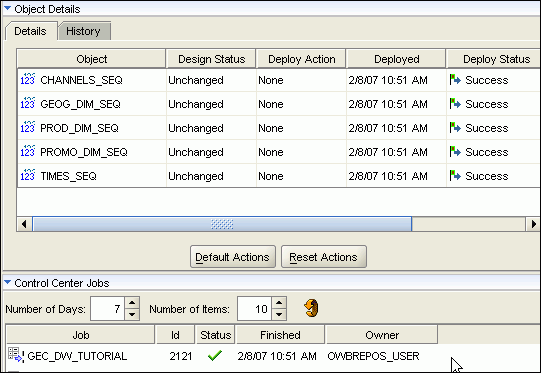Click the Object column header
Screen dimensions: 541x373
[91, 59]
